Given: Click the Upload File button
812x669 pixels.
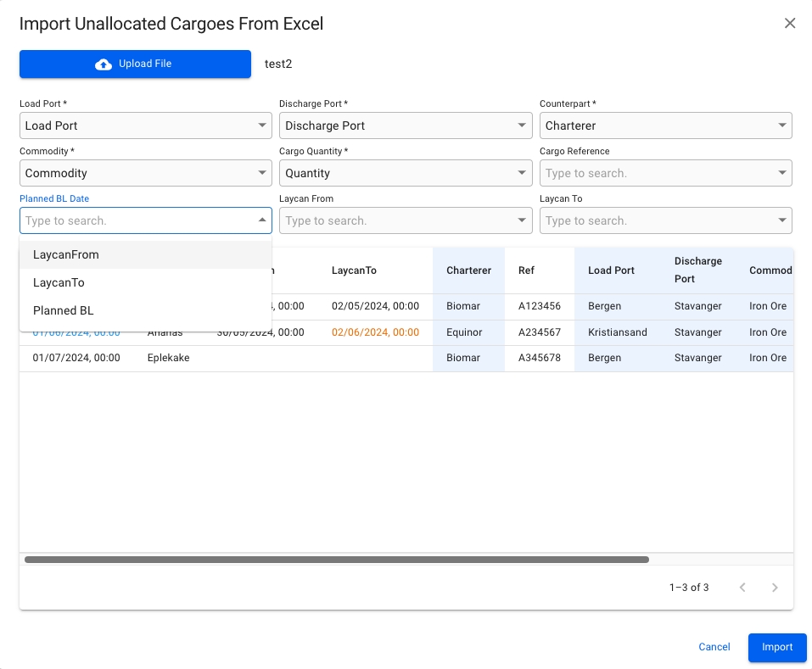Looking at the screenshot, I should pyautogui.click(x=135, y=64).
